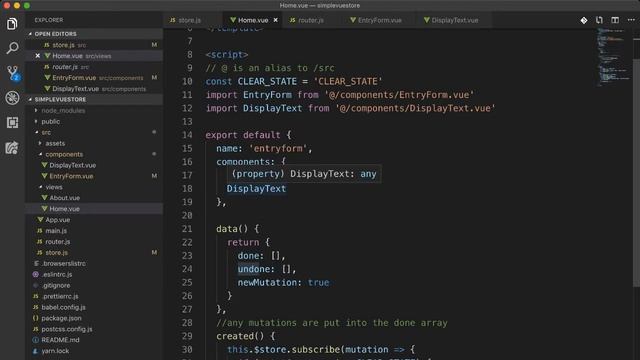The width and height of the screenshot is (640, 360).
Task: Click the created() method on line 29
Action: tap(240, 337)
